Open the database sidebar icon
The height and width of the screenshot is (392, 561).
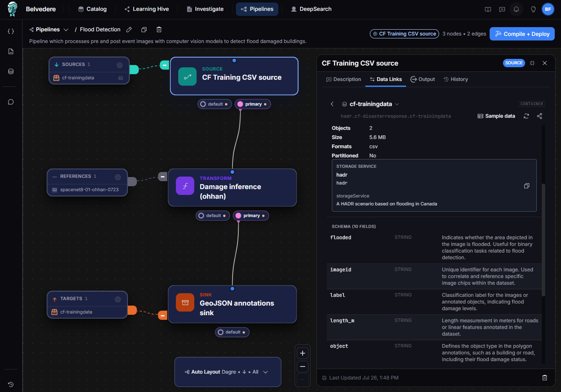click(x=11, y=71)
